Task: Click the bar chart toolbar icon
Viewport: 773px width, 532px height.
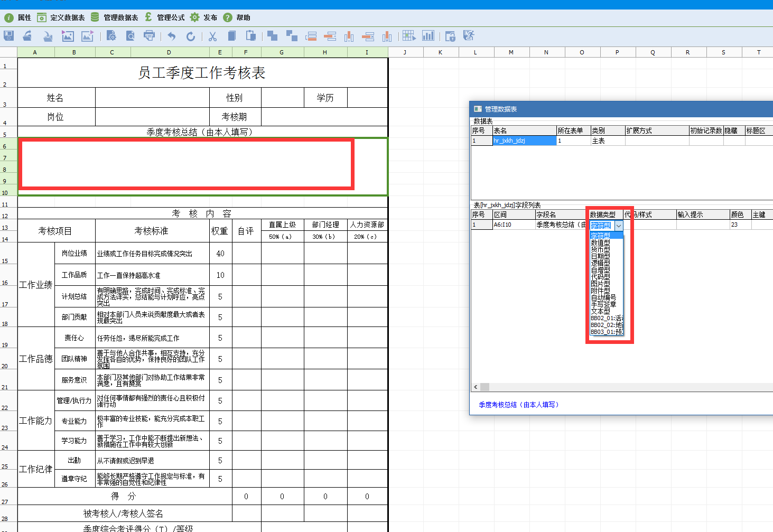Action: tap(429, 36)
